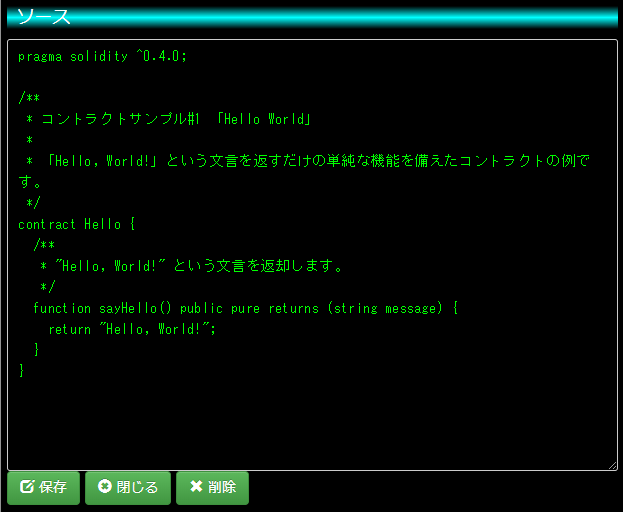Place cursor in the function sayHello() line
The height and width of the screenshot is (512, 623).
coord(245,308)
